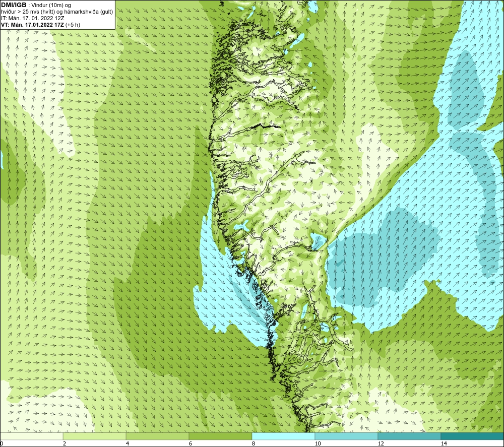Select the 12–14 m/s teal swatch

pyautogui.click(x=409, y=436)
